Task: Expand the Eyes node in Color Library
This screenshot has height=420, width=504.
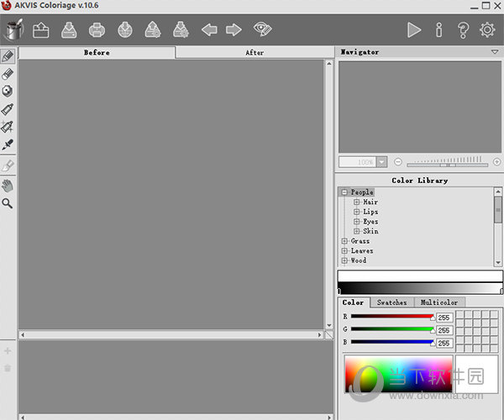Action: pos(356,222)
